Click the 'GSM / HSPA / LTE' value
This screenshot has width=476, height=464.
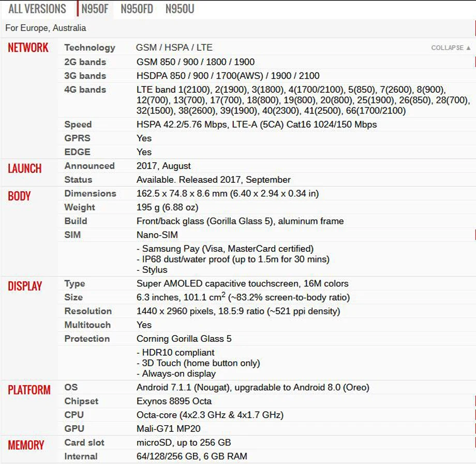[174, 48]
